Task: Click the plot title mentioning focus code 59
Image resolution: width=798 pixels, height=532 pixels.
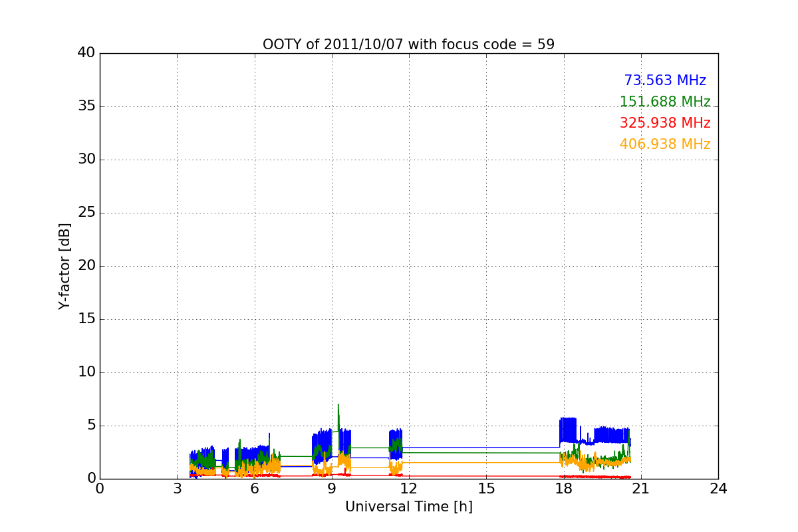Action: pyautogui.click(x=408, y=45)
